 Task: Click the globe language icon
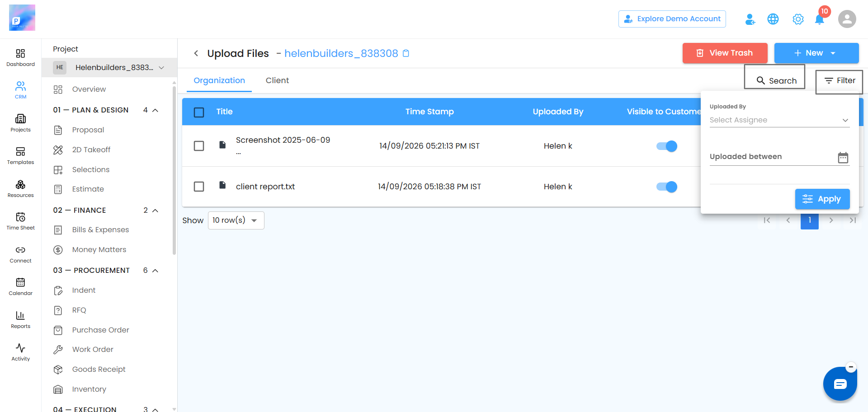pyautogui.click(x=773, y=19)
